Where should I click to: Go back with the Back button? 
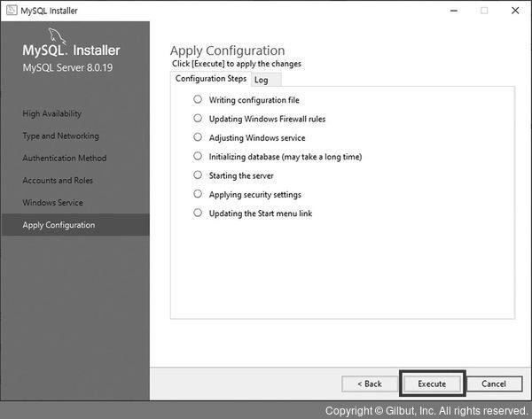click(370, 384)
